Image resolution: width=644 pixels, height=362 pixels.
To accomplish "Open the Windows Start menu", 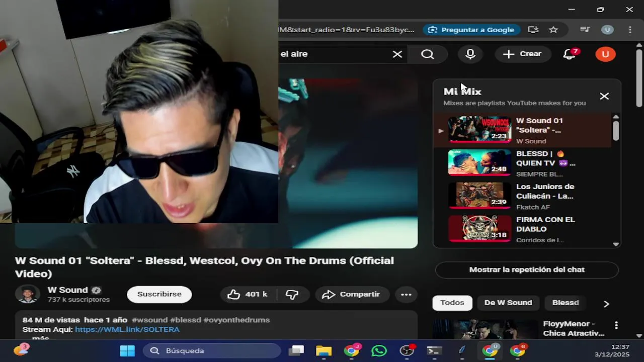I will pos(127,350).
